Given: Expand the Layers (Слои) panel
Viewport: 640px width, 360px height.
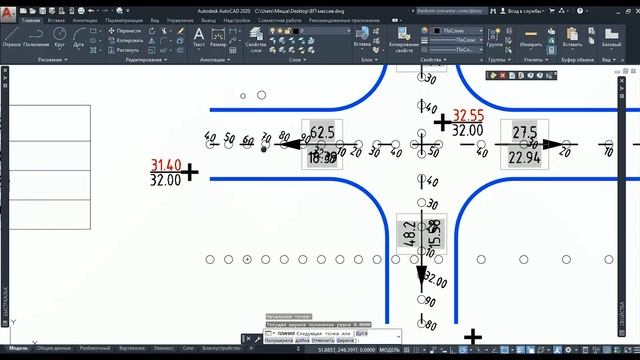Looking at the screenshot, I should (x=298, y=60).
